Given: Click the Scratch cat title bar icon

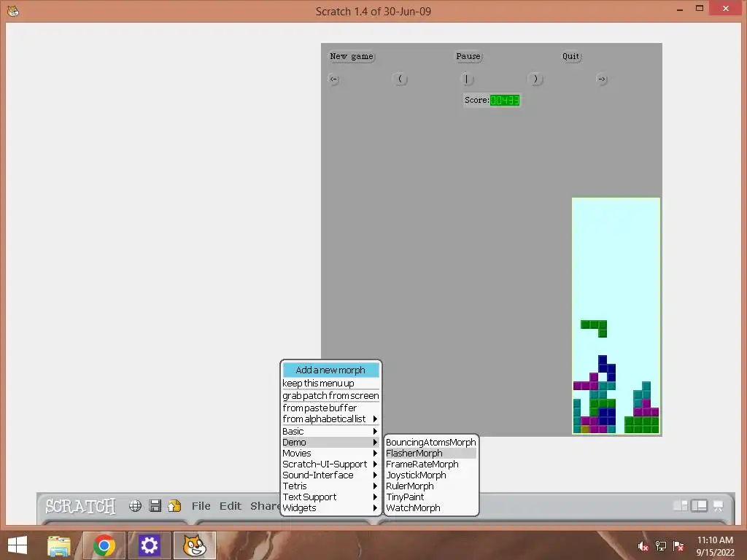Looking at the screenshot, I should click(13, 10).
